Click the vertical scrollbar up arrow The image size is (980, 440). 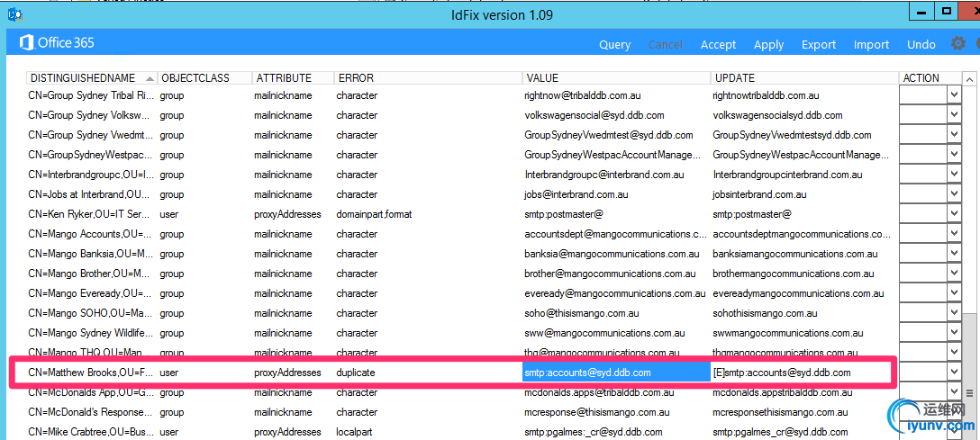click(969, 78)
